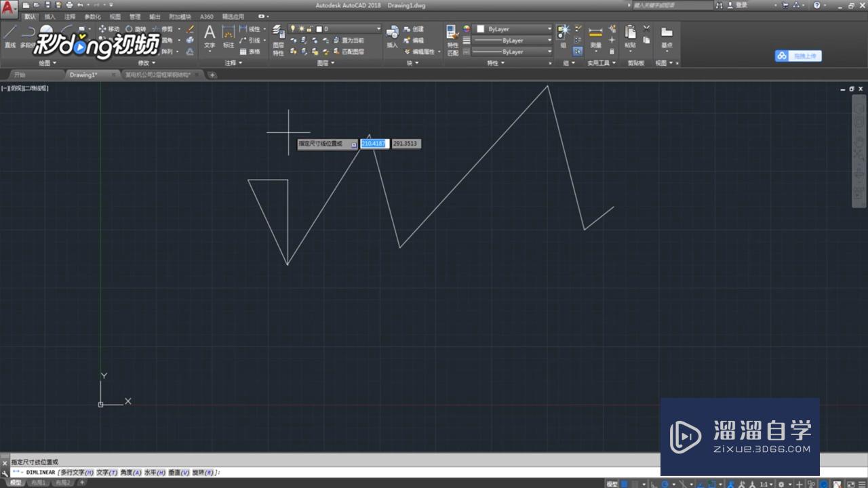Click the object color wheel icon
Image resolution: width=868 pixels, height=488 pixels.
click(x=467, y=29)
